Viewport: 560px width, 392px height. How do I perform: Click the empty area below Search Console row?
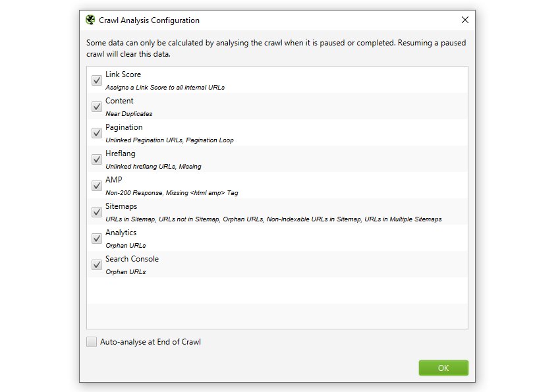pos(277,303)
